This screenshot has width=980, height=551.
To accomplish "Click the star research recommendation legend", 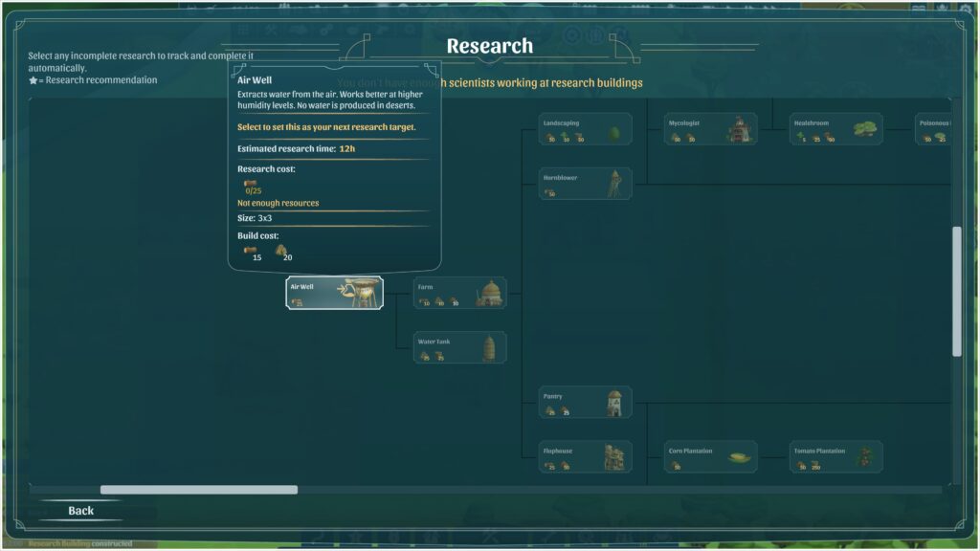I will [x=93, y=80].
